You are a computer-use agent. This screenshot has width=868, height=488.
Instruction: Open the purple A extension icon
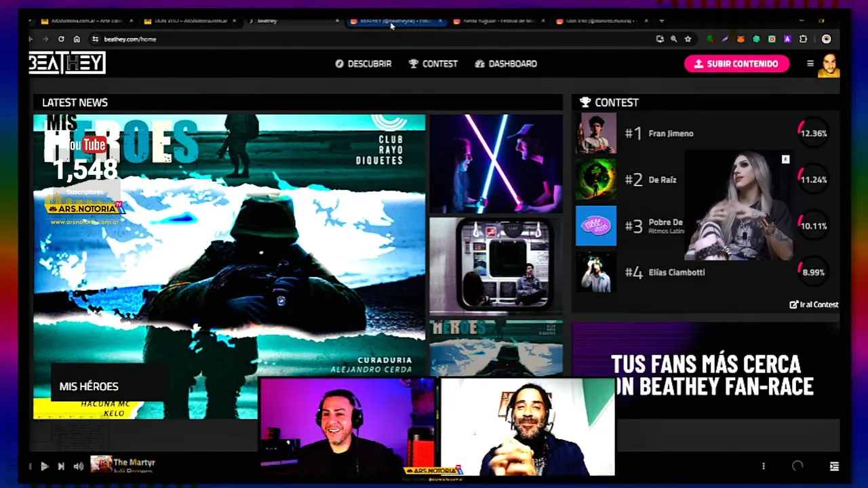(787, 39)
